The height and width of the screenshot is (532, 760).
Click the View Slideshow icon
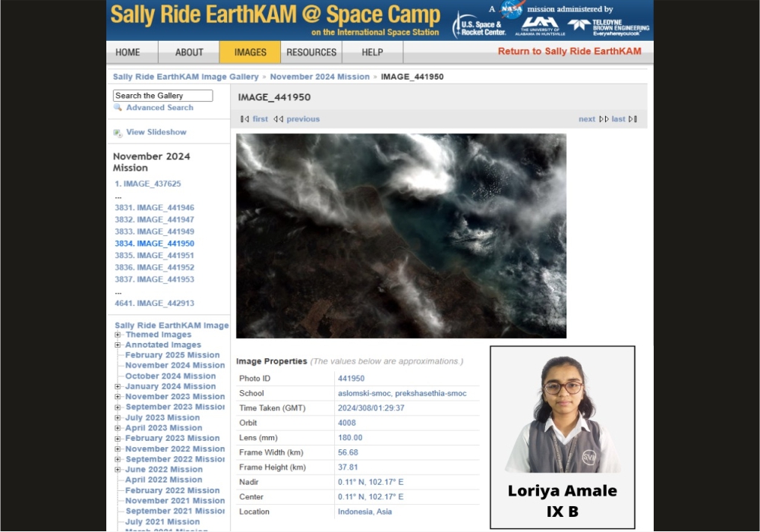coord(118,133)
